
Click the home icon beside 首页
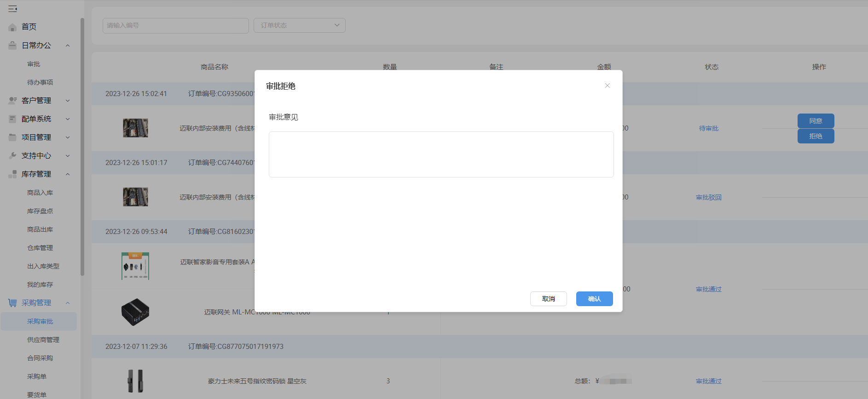click(12, 27)
